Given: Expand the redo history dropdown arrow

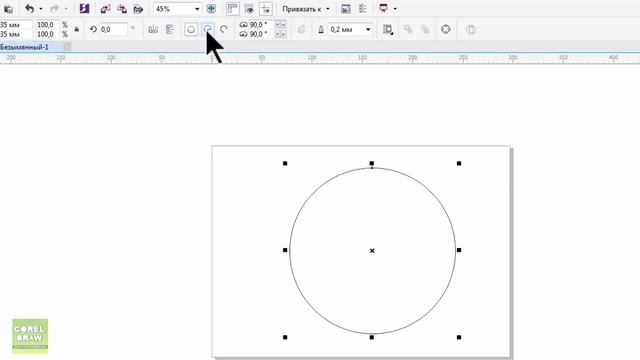Looking at the screenshot, I should coord(66,9).
